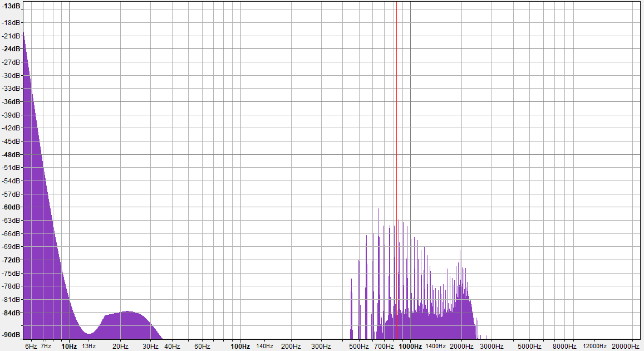
Task: Click the -54dB axis label
Action: pos(11,181)
